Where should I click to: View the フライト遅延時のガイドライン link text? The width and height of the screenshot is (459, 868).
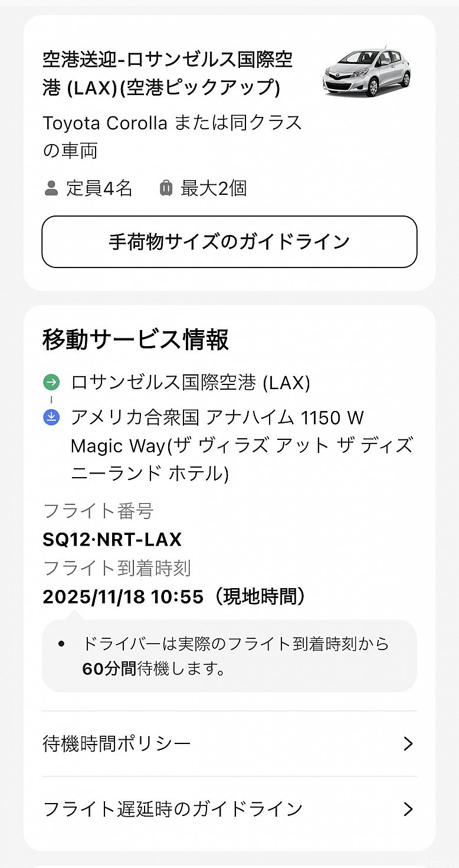click(x=172, y=808)
